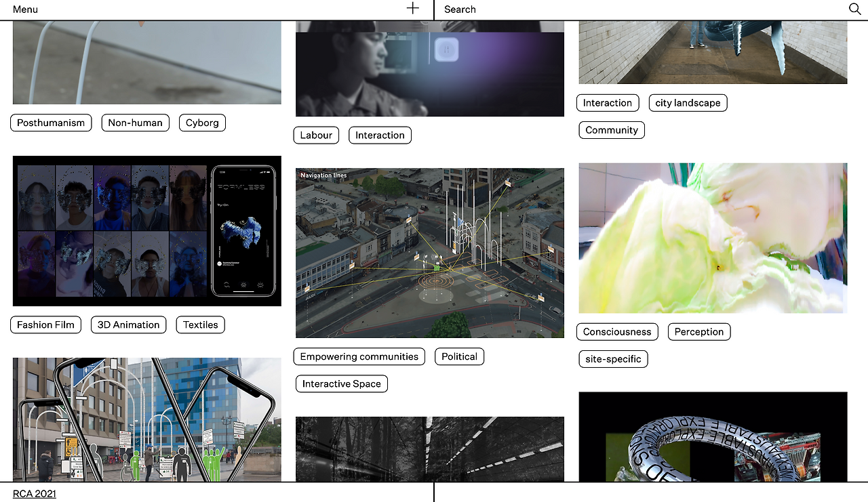Click the search magnifier icon
This screenshot has width=868, height=502.
[x=854, y=9]
